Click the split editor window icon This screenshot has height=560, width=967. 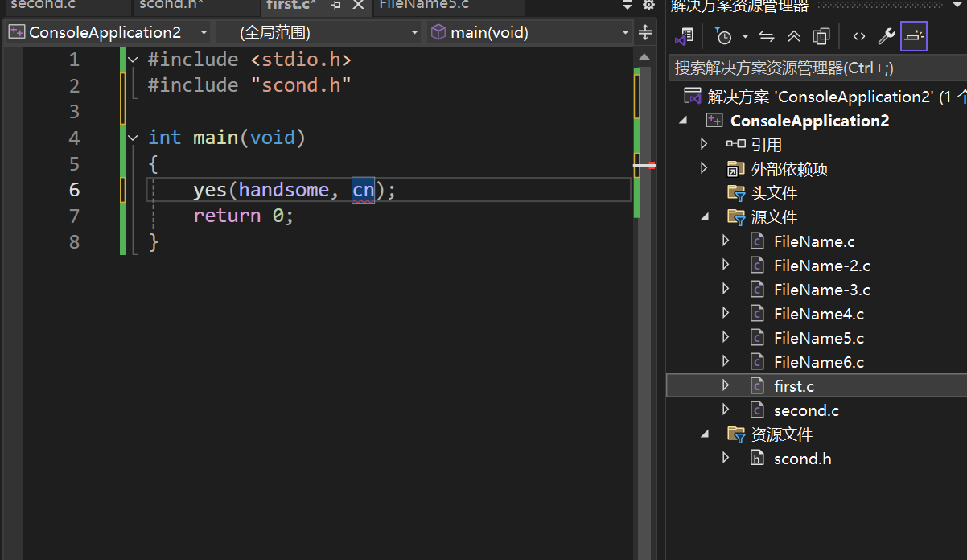[645, 33]
